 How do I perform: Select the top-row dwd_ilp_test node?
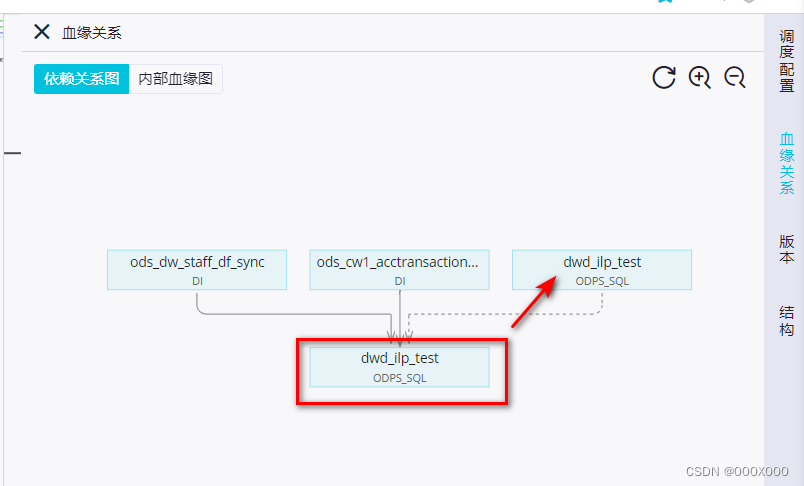coord(602,263)
